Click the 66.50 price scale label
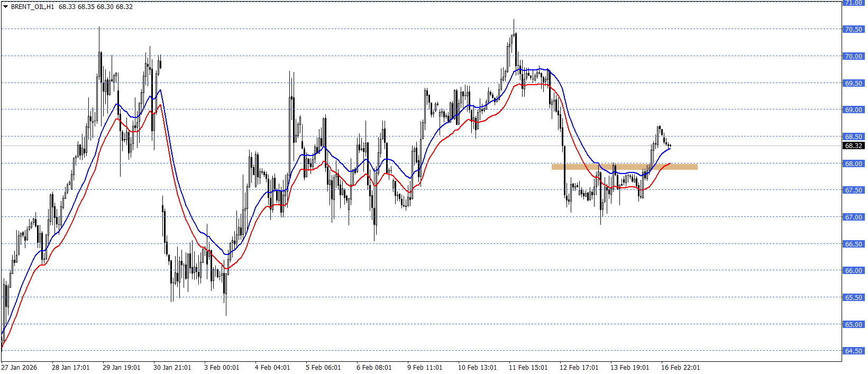868x374 pixels. pyautogui.click(x=853, y=244)
